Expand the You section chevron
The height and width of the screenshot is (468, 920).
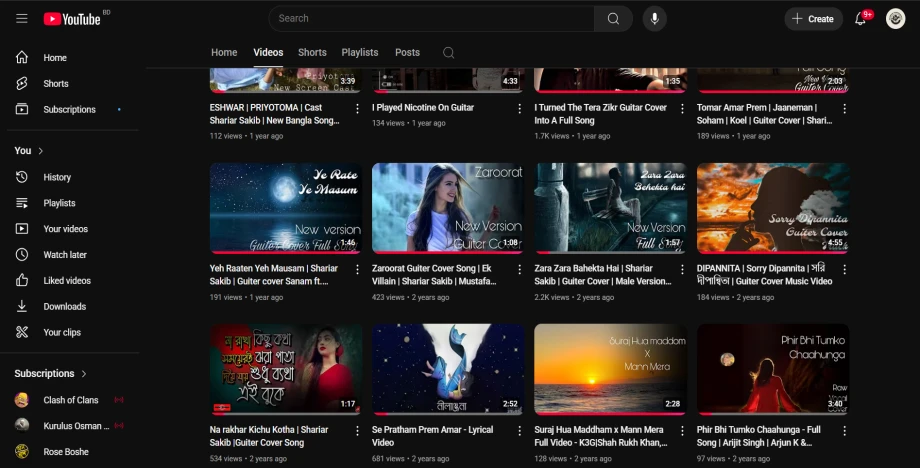(x=41, y=151)
